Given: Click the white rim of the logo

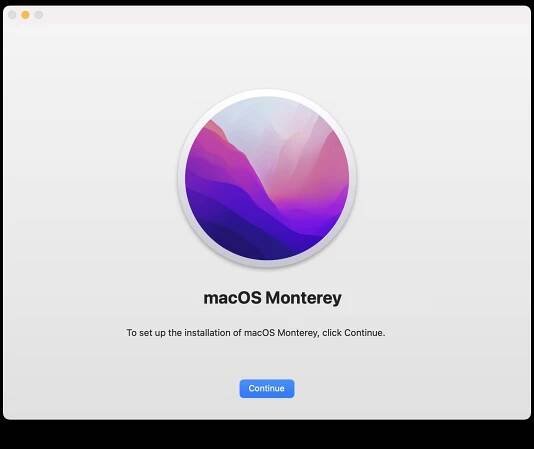Looking at the screenshot, I should point(267,93).
